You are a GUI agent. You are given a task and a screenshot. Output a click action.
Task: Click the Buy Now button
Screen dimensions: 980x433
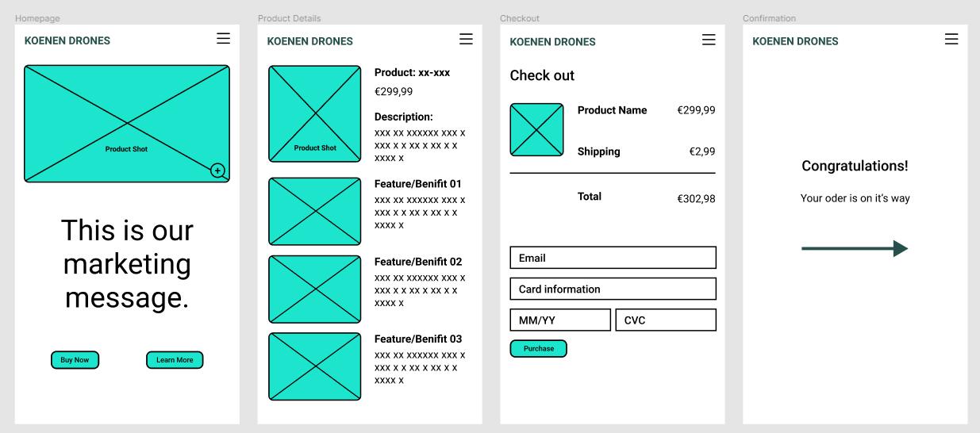click(x=75, y=360)
